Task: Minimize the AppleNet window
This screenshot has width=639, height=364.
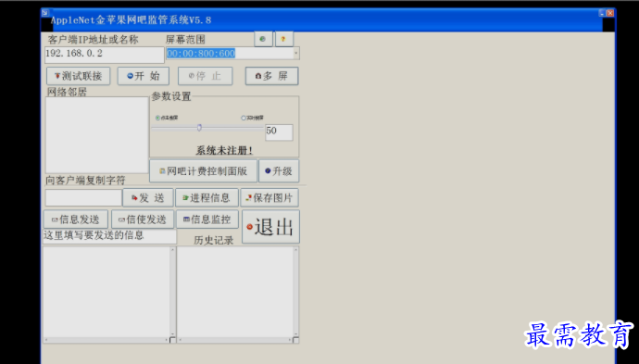Action: point(602,13)
